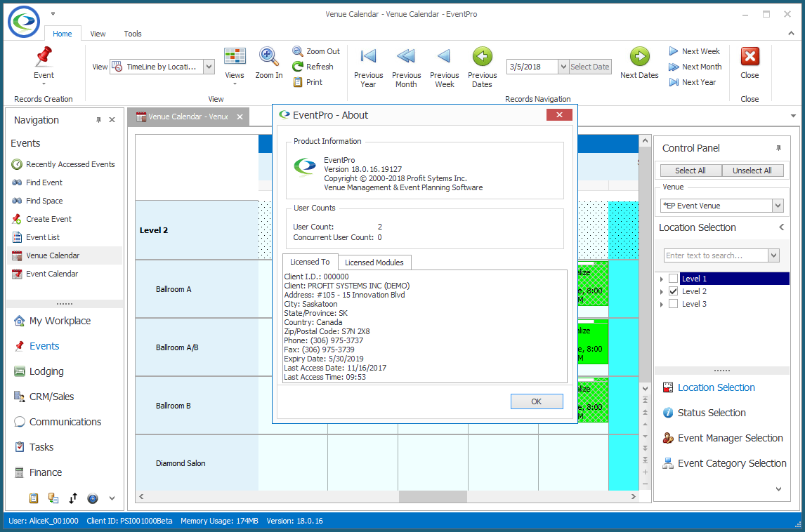This screenshot has height=532, width=805.
Task: Collapse the ribbon with the chevron
Action: tap(791, 34)
